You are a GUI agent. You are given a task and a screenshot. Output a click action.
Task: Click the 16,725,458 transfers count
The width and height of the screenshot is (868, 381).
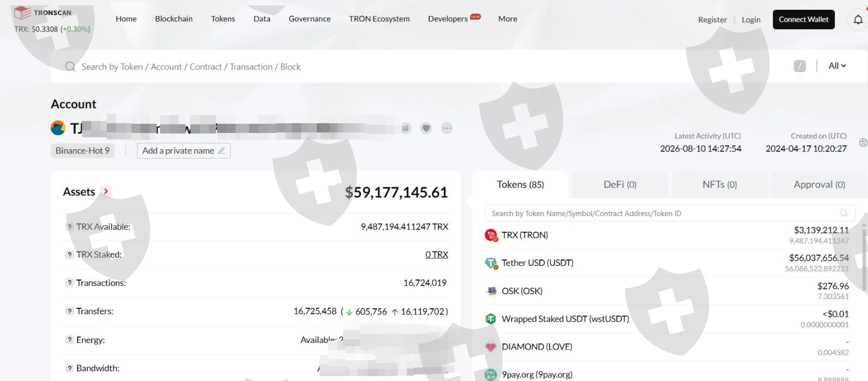[315, 312]
